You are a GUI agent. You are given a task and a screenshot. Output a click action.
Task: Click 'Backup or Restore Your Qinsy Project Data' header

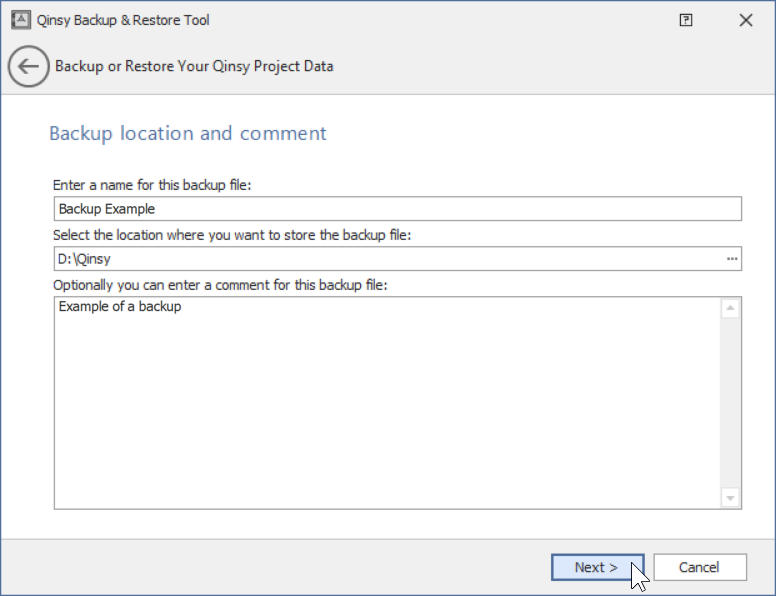tap(194, 67)
